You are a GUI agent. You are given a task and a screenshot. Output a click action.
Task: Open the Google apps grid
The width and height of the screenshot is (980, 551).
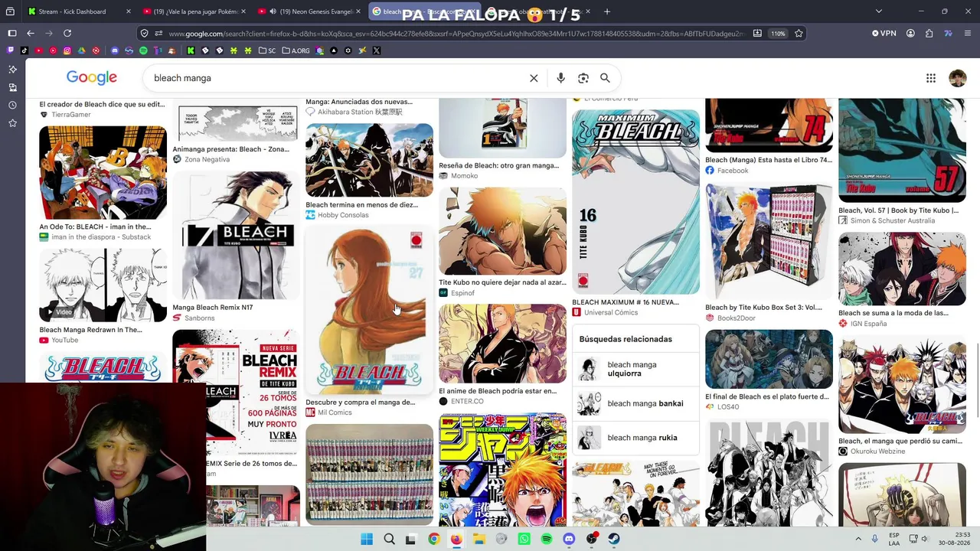coord(931,78)
